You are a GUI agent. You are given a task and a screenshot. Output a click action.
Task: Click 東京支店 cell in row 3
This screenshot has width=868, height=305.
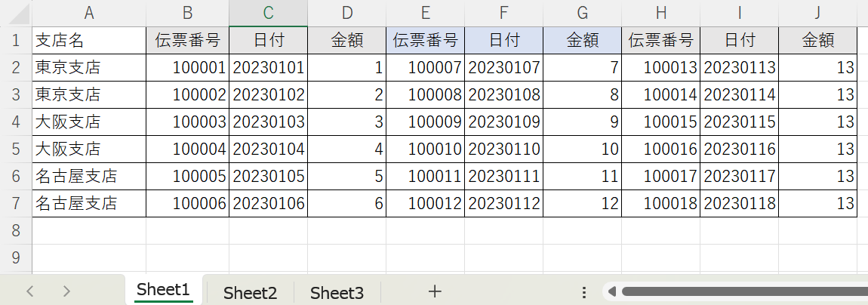(x=89, y=94)
